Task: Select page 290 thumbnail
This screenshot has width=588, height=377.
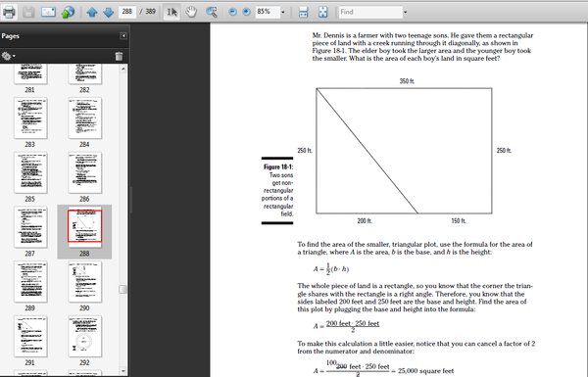Action: coord(84,282)
